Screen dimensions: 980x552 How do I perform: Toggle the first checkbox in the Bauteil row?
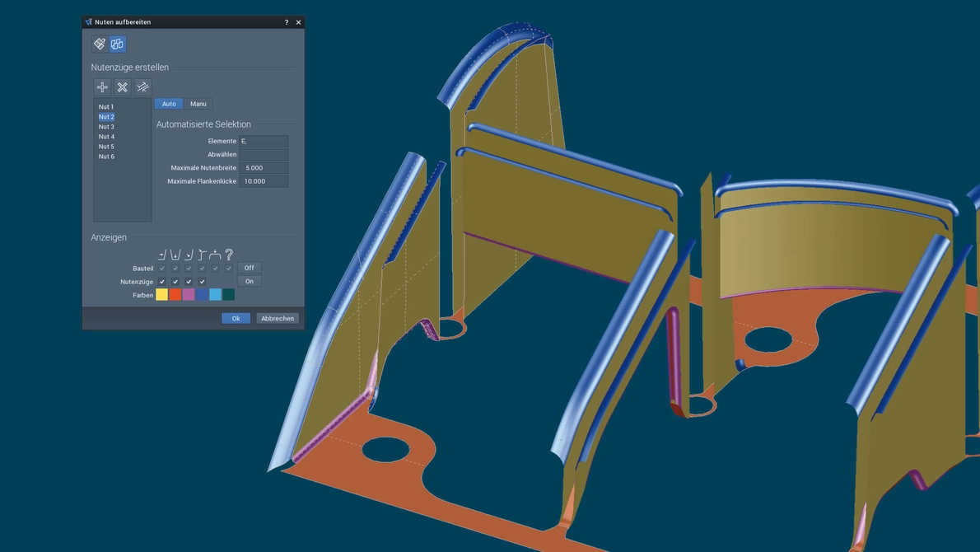click(162, 269)
